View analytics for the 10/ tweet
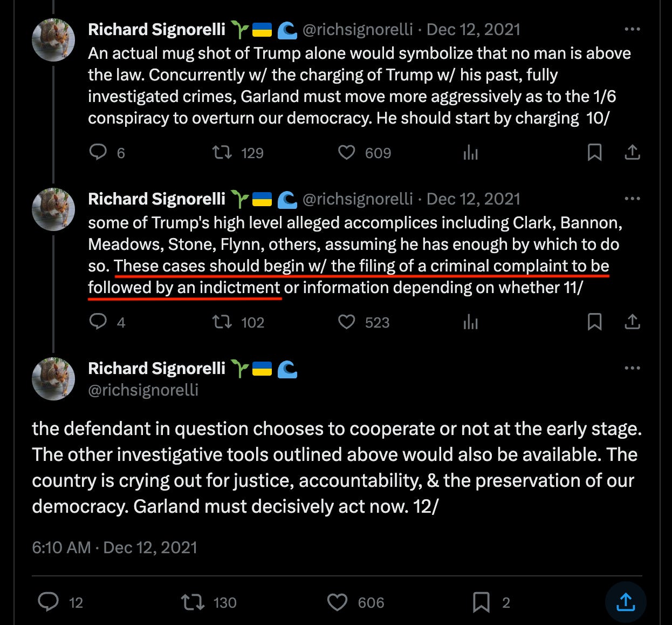672x625 pixels. click(470, 153)
